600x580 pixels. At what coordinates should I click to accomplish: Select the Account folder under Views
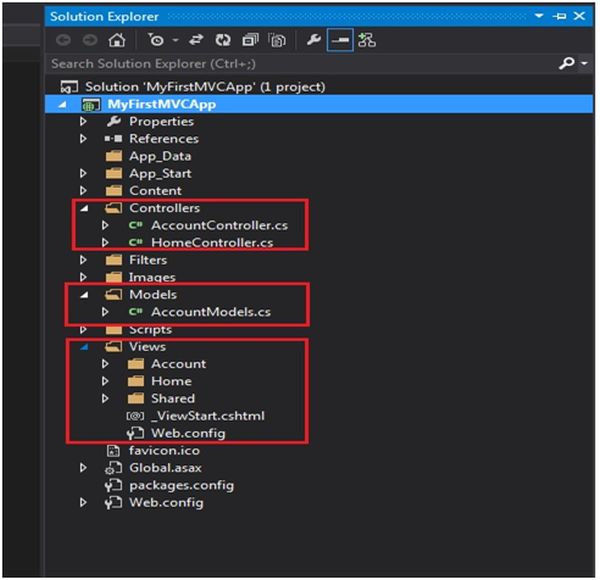point(178,364)
